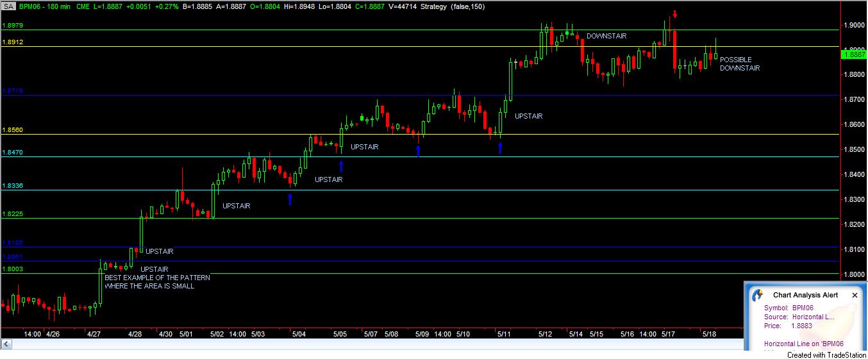The width and height of the screenshot is (868, 359).
Task: Click the Chart Analysis Alert bell icon
Action: click(x=758, y=295)
